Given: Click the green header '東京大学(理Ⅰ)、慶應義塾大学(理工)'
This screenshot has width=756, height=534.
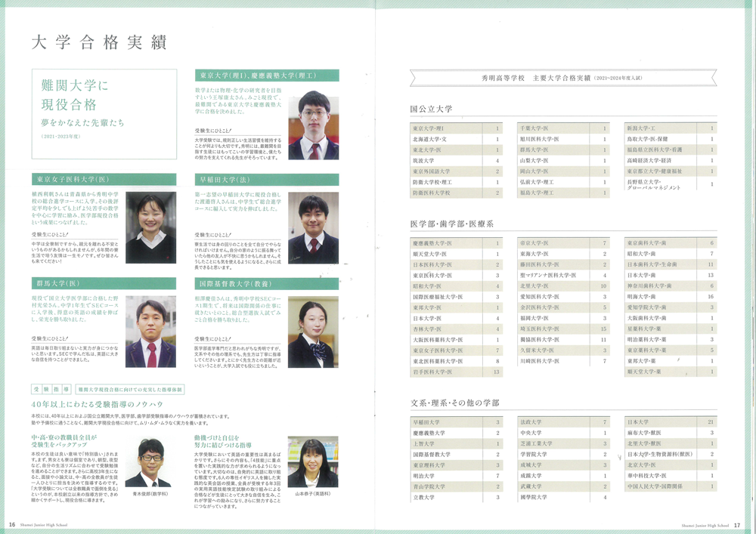Looking at the screenshot, I should click(x=267, y=76).
